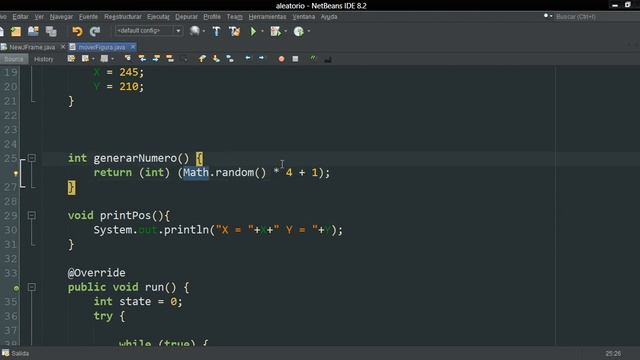Click the Shift Line Right arrow icon

coord(261,58)
